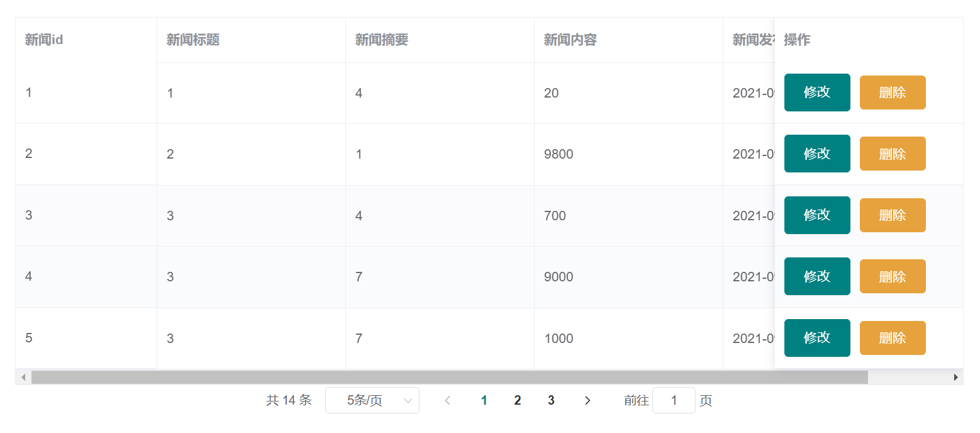Open the 5条/页 page size dropdown
This screenshot has width=980, height=433.
point(372,401)
